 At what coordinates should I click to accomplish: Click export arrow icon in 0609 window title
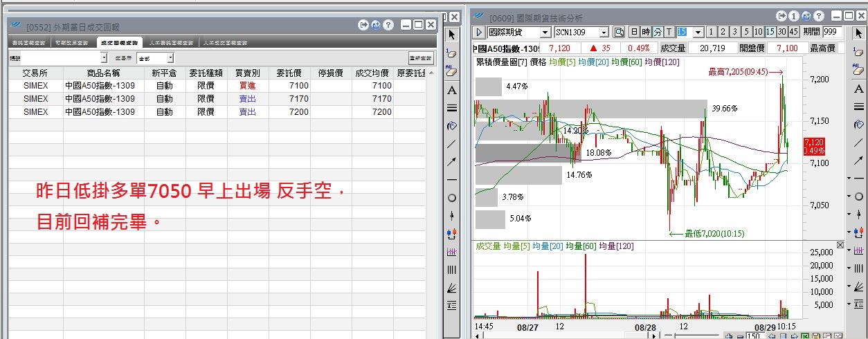tap(781, 15)
